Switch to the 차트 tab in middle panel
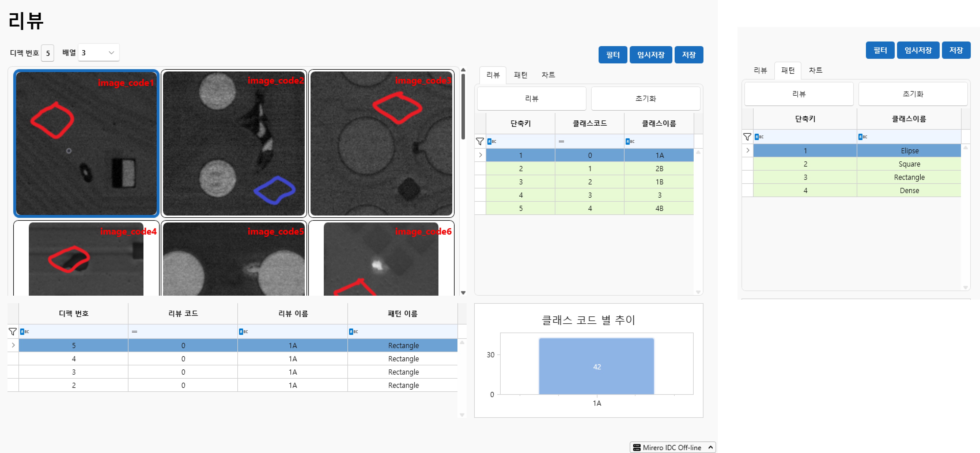The image size is (980, 453). click(548, 75)
